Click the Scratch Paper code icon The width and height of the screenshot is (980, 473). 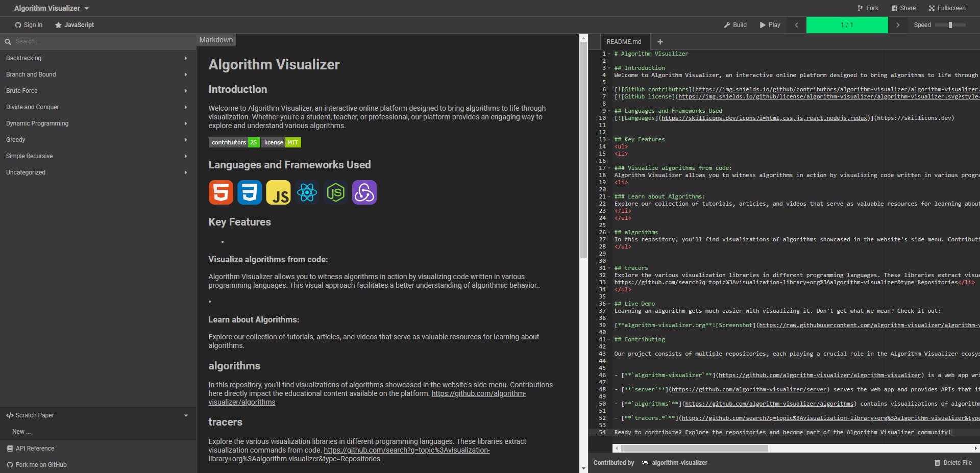point(10,415)
